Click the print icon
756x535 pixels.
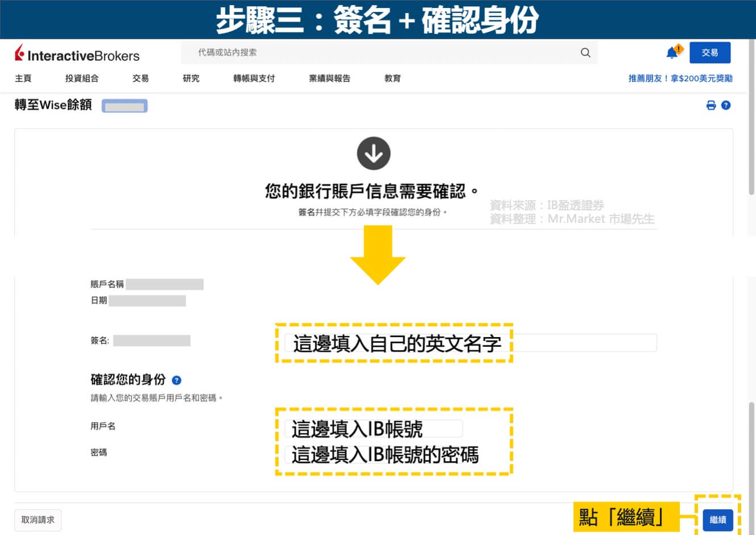710,105
